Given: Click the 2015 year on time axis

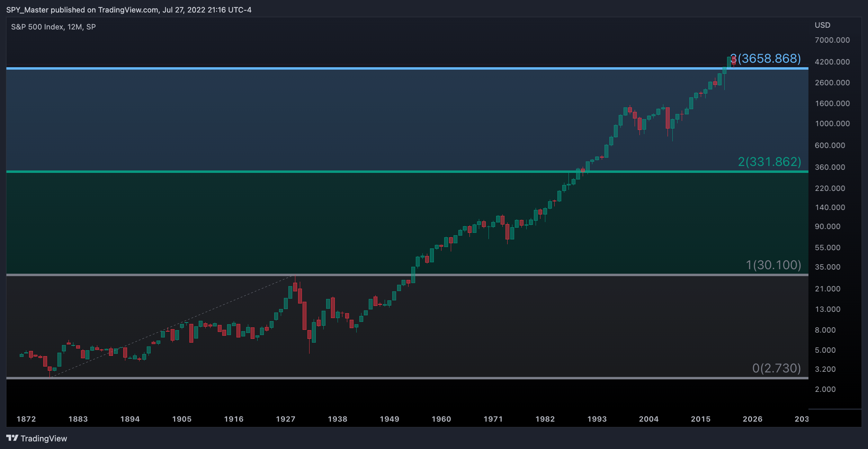Looking at the screenshot, I should point(701,419).
